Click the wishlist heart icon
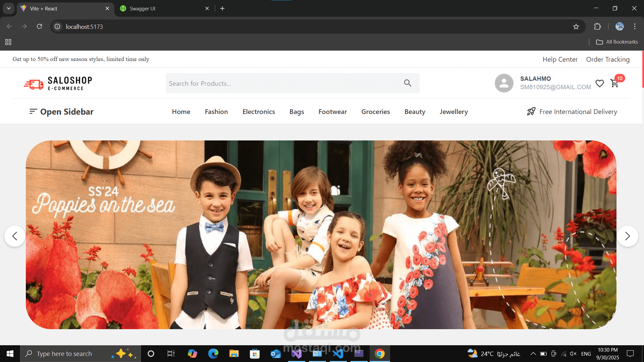The width and height of the screenshot is (644, 362). pos(600,83)
